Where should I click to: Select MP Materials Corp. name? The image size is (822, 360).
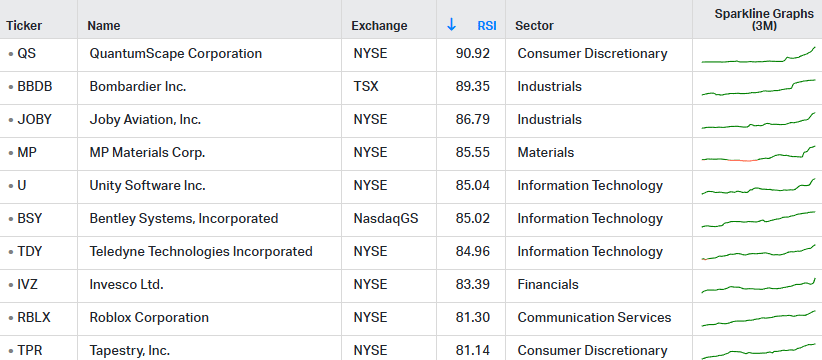tap(147, 152)
